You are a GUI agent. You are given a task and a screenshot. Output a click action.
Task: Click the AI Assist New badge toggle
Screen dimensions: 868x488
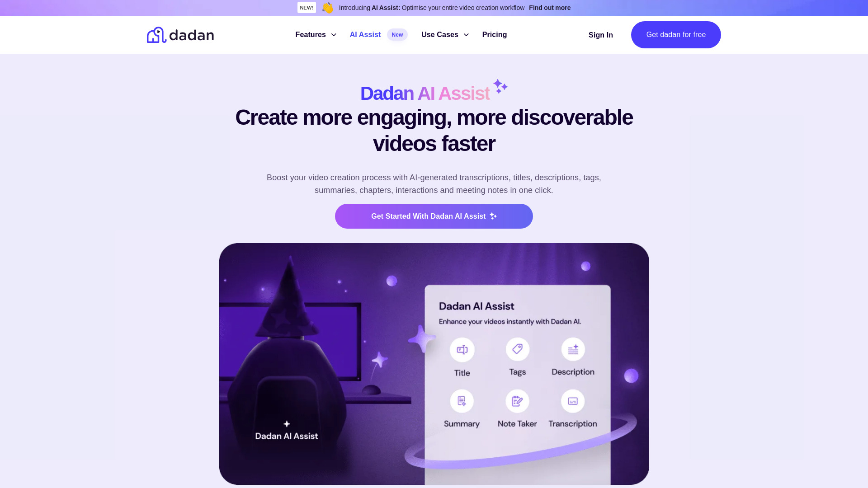[x=378, y=34]
